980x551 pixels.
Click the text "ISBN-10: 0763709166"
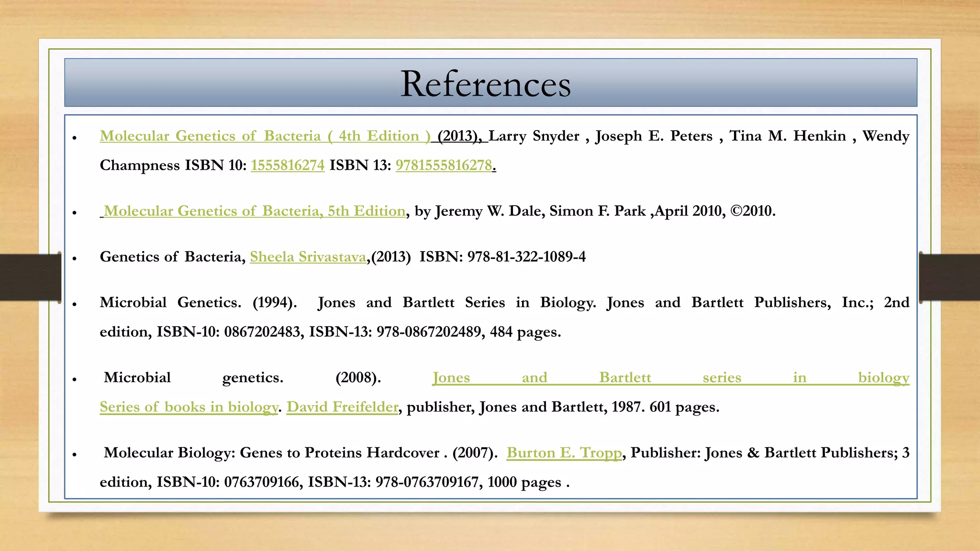tap(228, 482)
